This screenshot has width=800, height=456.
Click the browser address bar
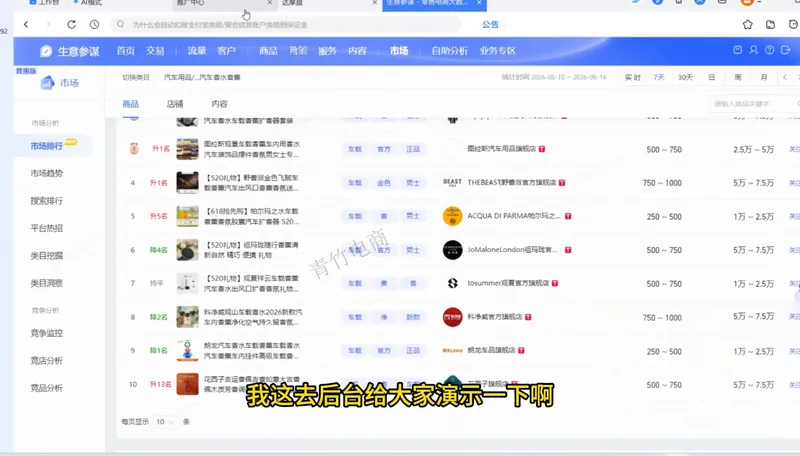tap(286, 24)
